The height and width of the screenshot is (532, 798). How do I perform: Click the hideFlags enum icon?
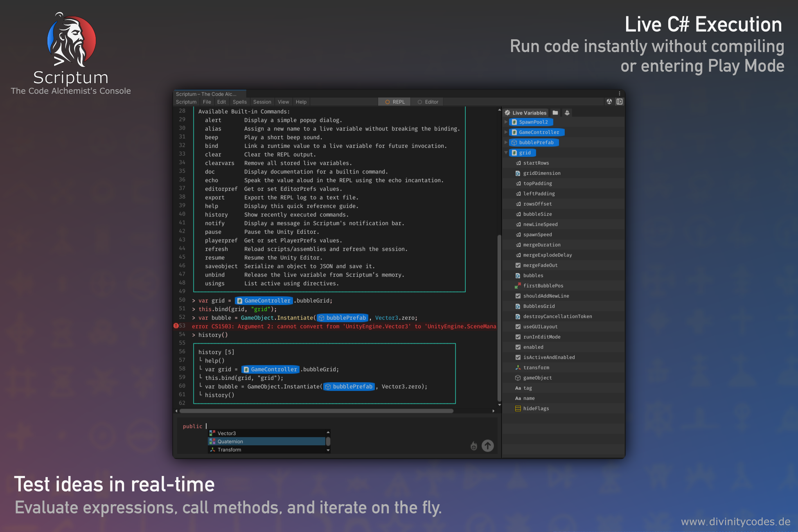518,408
